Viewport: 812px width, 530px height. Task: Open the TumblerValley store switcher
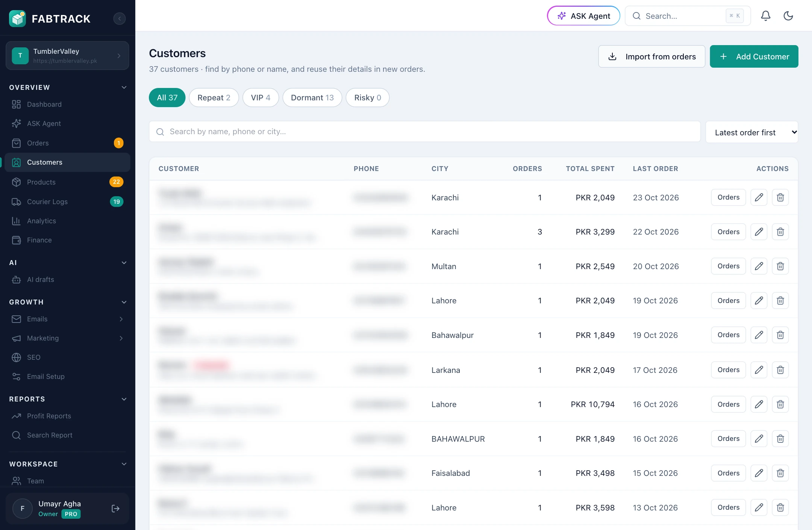pyautogui.click(x=67, y=55)
